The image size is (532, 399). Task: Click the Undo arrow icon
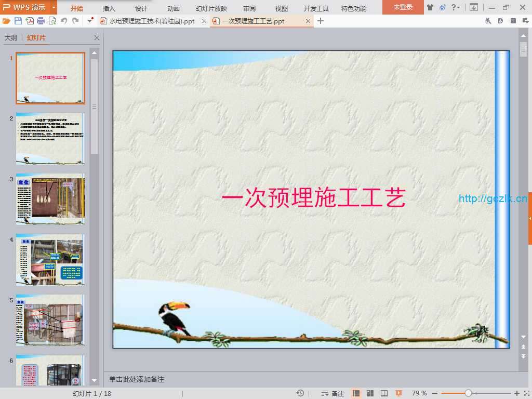64,21
